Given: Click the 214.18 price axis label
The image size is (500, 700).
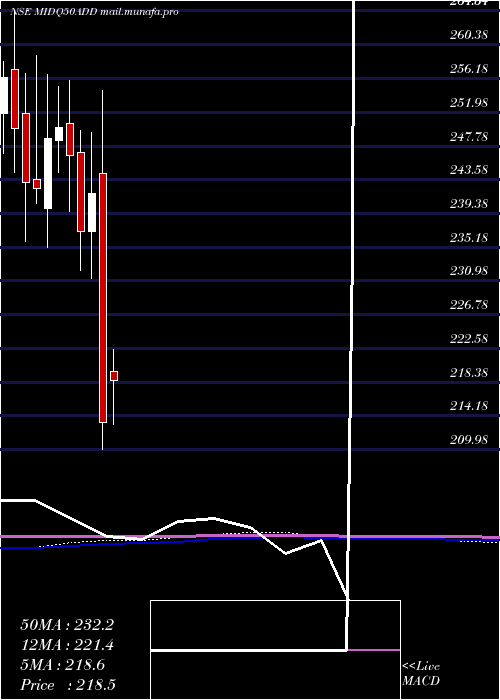Looking at the screenshot, I should pos(469,406).
